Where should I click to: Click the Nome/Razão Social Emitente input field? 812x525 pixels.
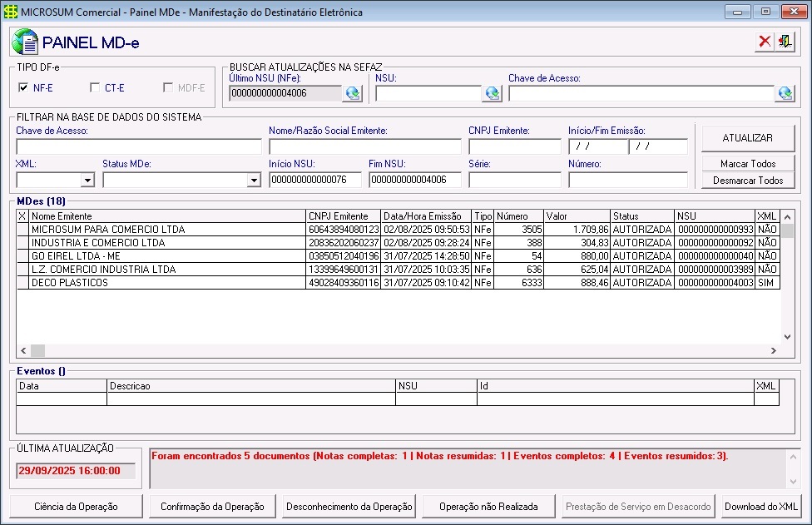(x=364, y=146)
